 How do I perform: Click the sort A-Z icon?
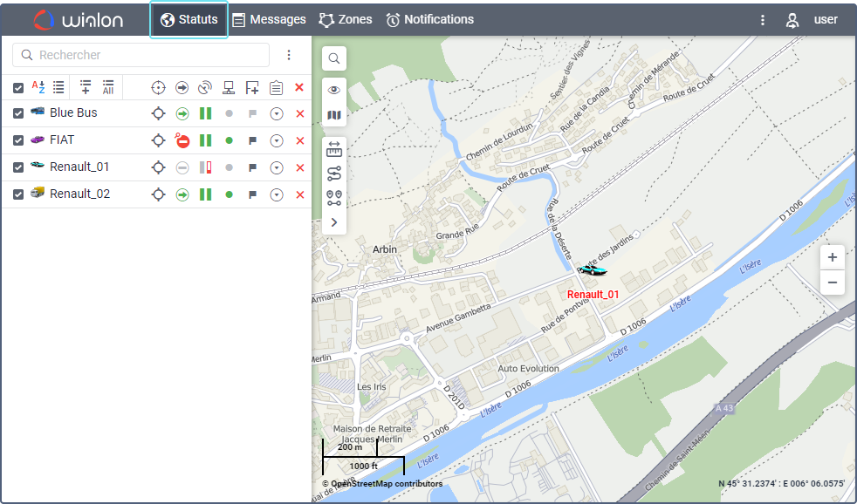tap(38, 87)
